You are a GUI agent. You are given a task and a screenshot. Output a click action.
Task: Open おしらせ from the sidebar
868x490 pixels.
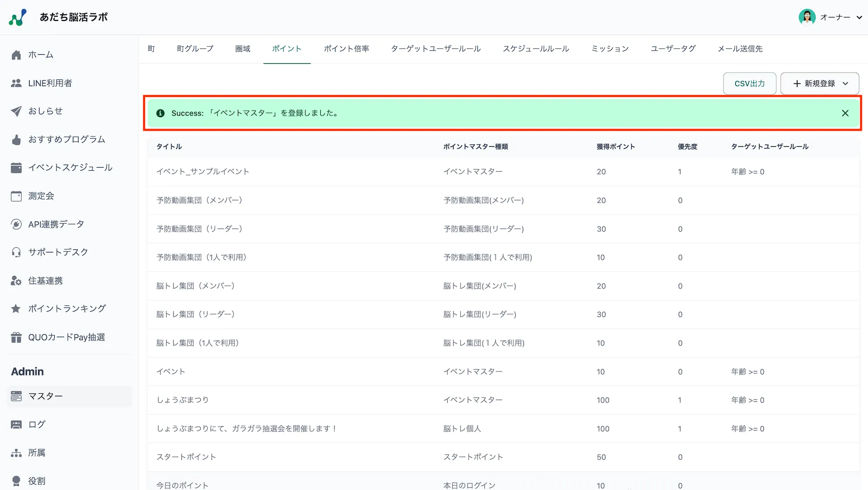point(16,111)
